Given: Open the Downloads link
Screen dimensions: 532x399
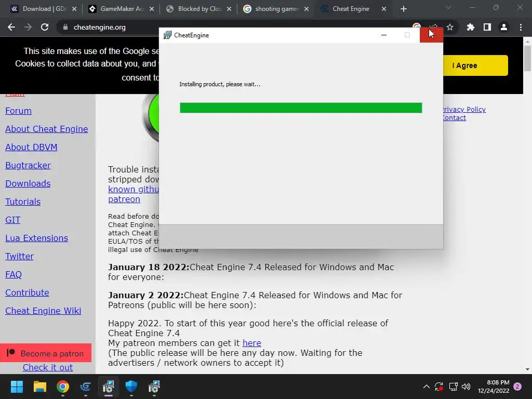Looking at the screenshot, I should tap(28, 183).
